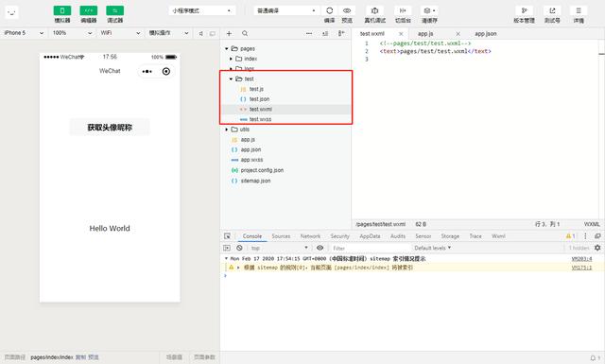Expand the index folder

pyautogui.click(x=231, y=59)
